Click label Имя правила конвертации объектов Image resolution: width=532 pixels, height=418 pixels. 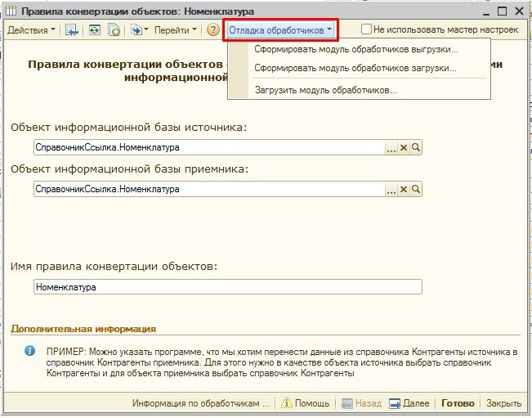coord(114,266)
